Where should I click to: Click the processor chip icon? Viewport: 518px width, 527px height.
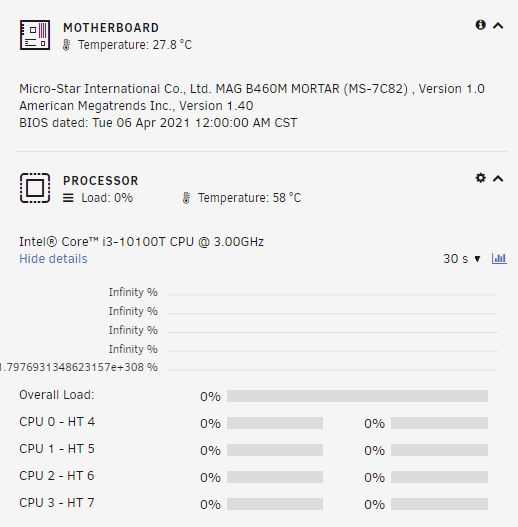coord(35,188)
